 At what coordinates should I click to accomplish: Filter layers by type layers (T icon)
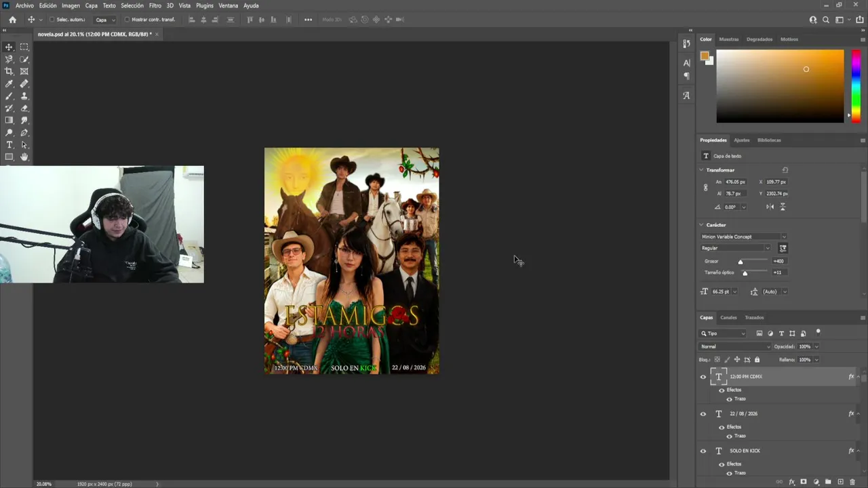click(781, 333)
